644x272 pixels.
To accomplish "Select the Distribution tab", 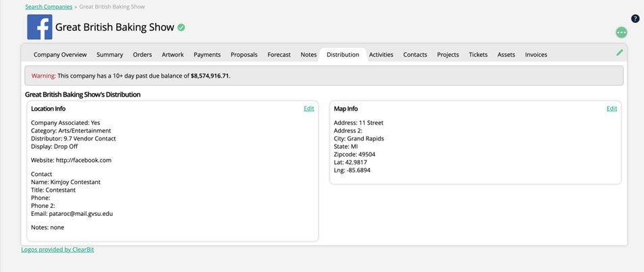I will click(x=343, y=55).
